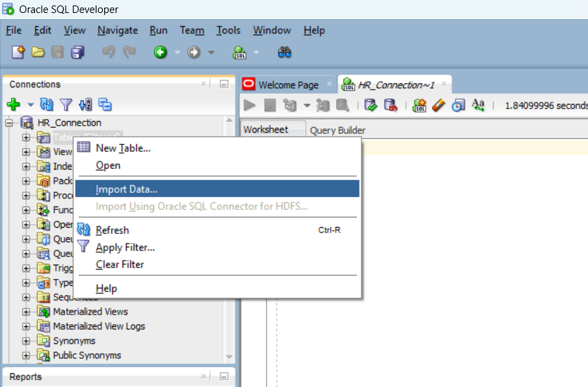Open the dropdown next to SQL Worksheet icon

(x=257, y=53)
